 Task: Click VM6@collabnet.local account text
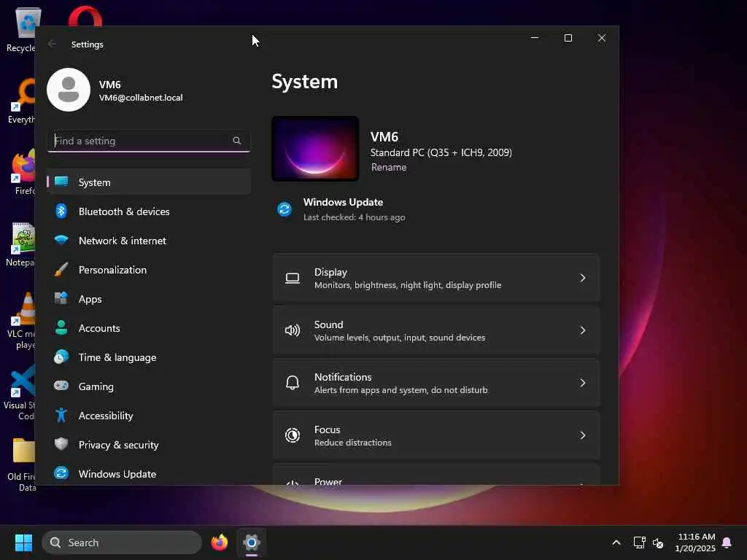[x=141, y=98]
